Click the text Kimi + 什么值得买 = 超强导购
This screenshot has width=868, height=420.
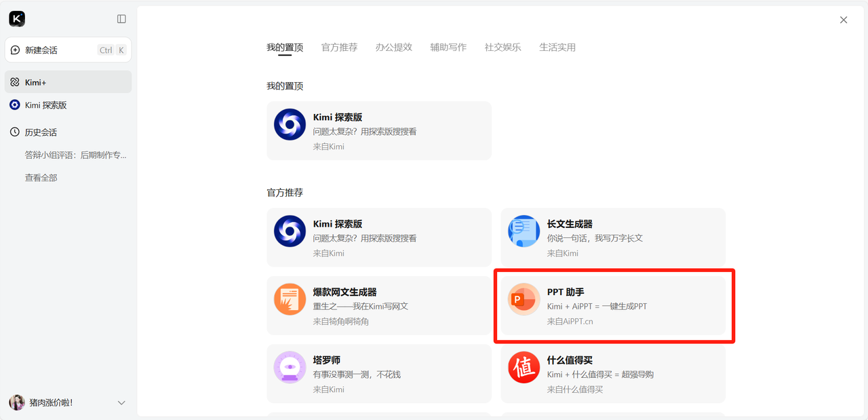coord(601,375)
